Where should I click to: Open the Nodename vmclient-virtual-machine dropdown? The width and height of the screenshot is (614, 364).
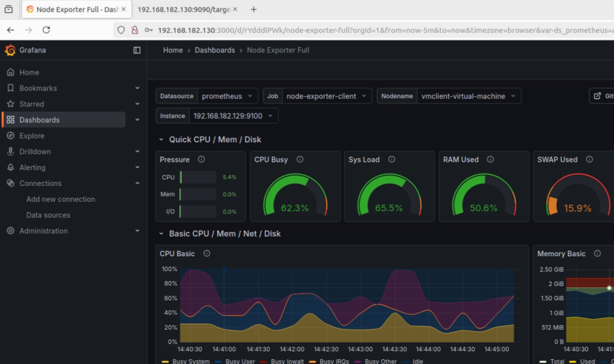[x=469, y=96]
